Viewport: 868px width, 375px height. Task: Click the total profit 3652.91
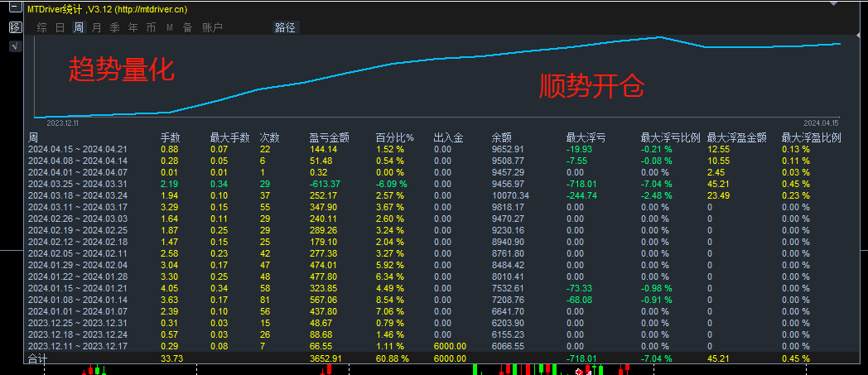pyautogui.click(x=325, y=358)
